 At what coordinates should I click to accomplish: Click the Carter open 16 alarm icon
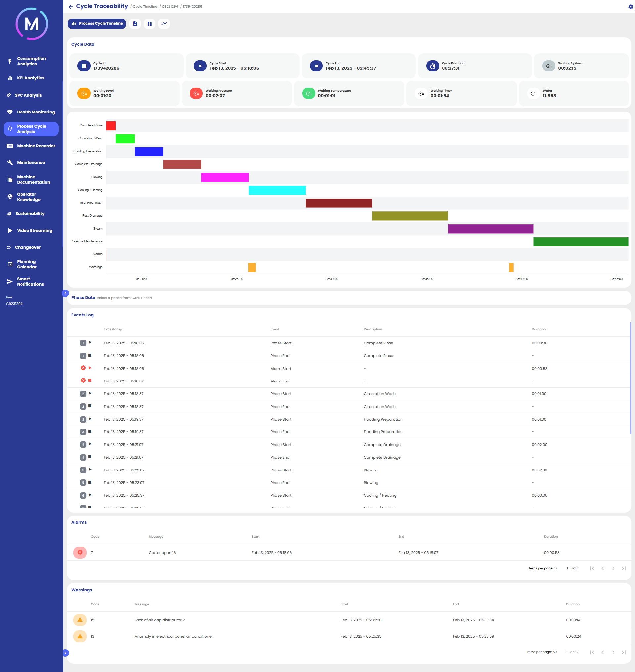[x=80, y=552]
